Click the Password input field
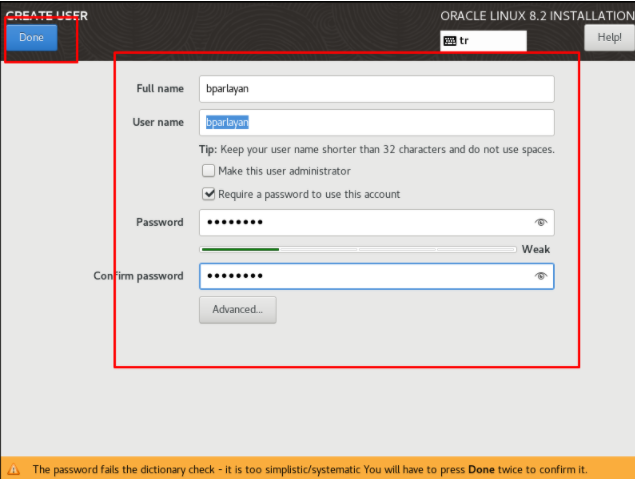The width and height of the screenshot is (635, 479). [377, 222]
